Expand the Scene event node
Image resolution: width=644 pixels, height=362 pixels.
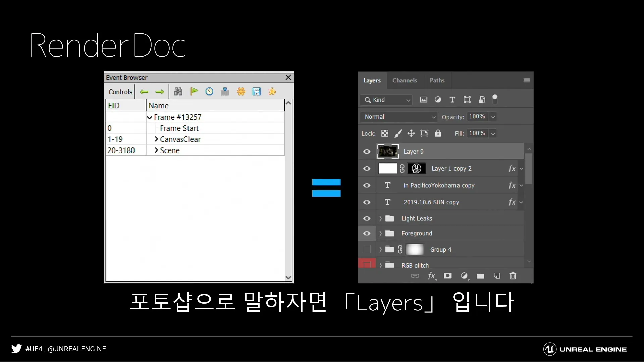156,150
